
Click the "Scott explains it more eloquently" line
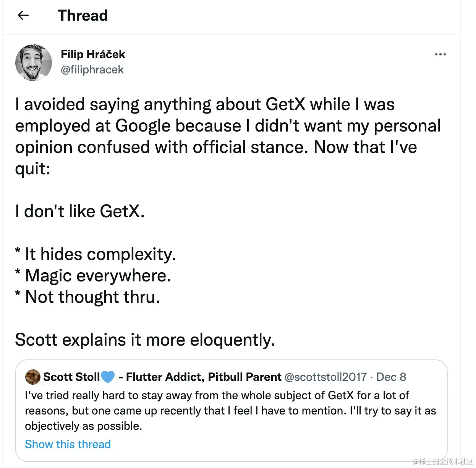[145, 340]
